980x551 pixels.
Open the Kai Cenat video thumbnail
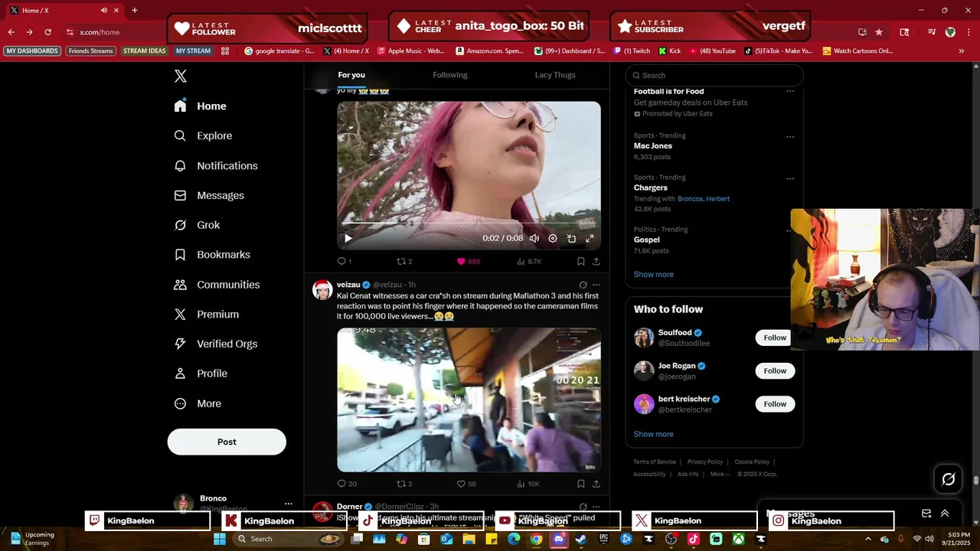point(469,399)
